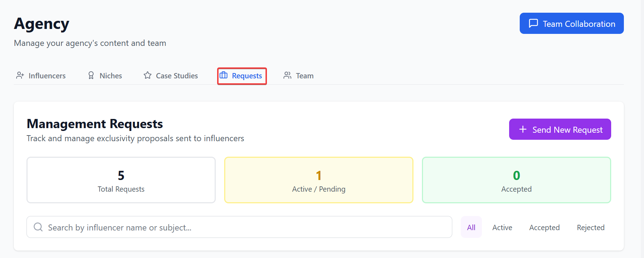Show only Rejected requests
The width and height of the screenshot is (644, 258).
(591, 227)
